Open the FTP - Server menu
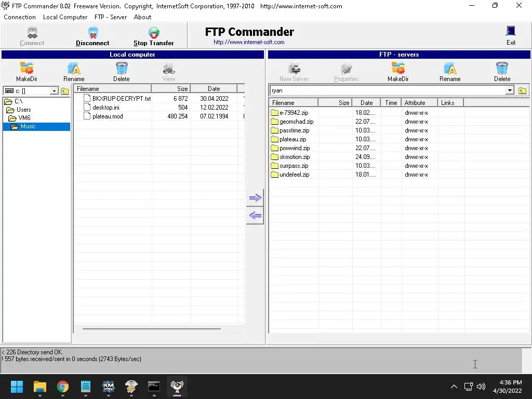 pos(111,17)
